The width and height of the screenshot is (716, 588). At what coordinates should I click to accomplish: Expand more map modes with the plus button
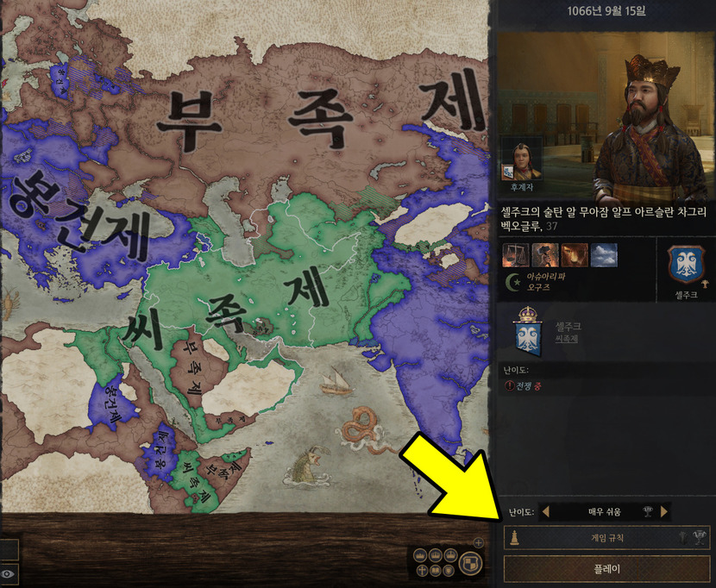[479, 543]
